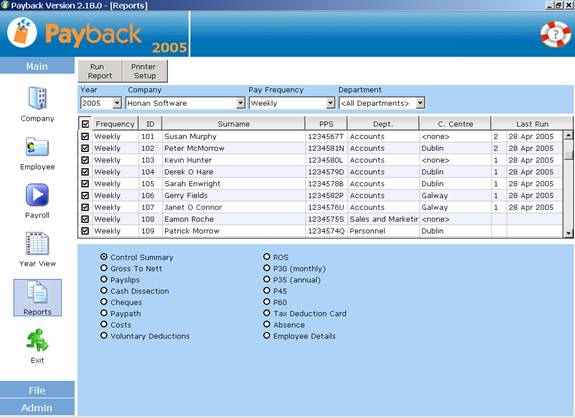Click PPS number 1234567T

click(x=326, y=136)
